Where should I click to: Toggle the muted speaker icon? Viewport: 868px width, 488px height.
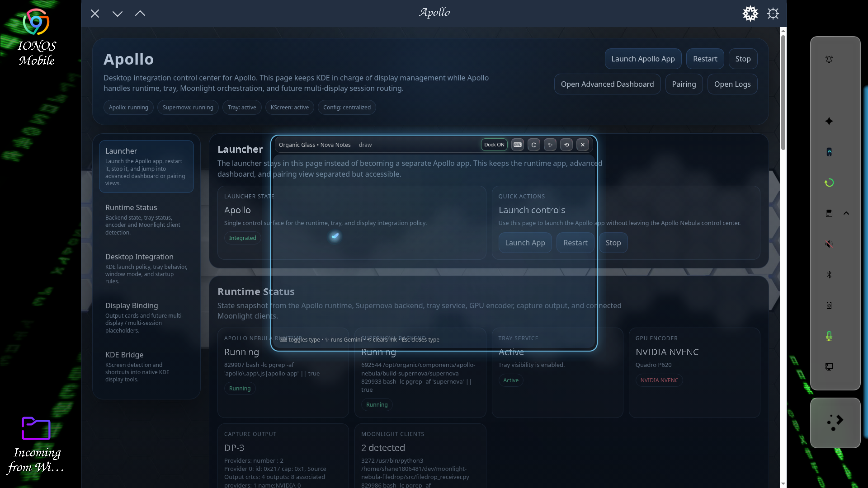pos(829,244)
